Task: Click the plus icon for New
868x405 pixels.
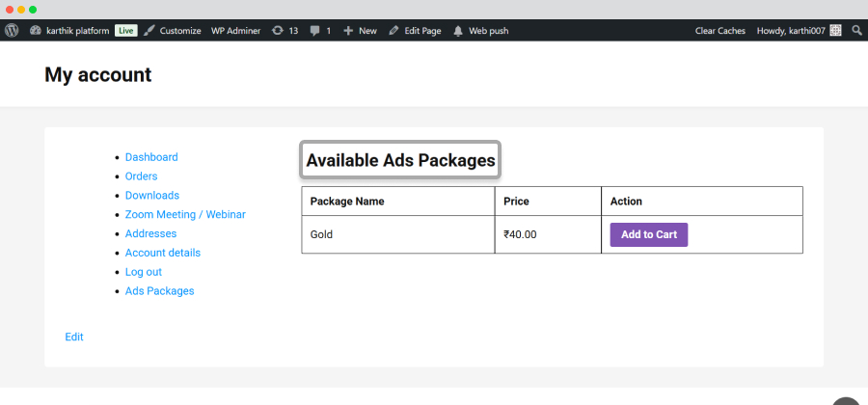Action: (x=348, y=31)
